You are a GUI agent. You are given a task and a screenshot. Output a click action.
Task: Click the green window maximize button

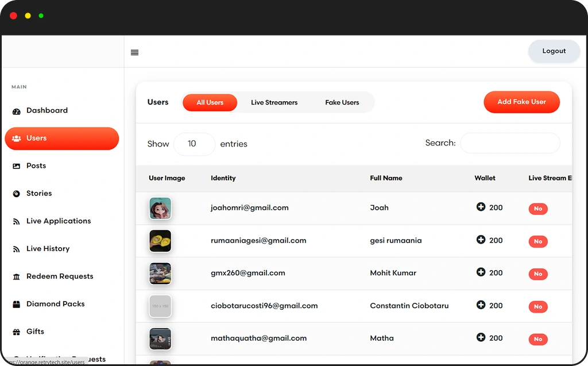[x=41, y=16]
